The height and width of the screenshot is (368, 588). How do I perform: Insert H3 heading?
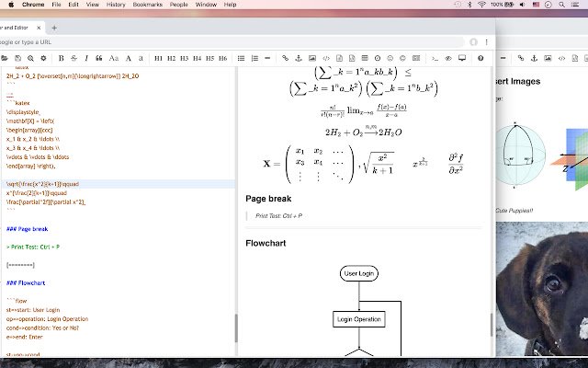(x=184, y=58)
